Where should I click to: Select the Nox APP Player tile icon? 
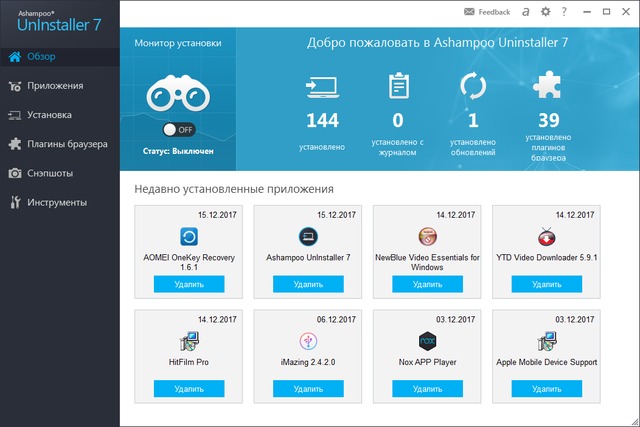pyautogui.click(x=428, y=341)
